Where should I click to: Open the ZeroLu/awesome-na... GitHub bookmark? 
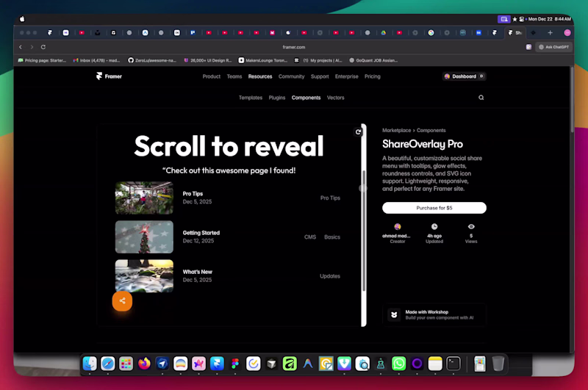coord(152,60)
